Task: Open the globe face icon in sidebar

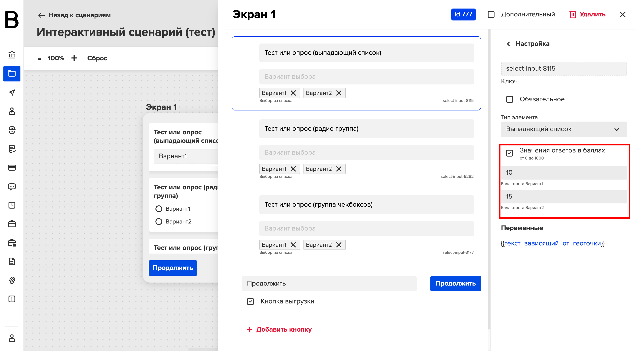Action: (12, 130)
